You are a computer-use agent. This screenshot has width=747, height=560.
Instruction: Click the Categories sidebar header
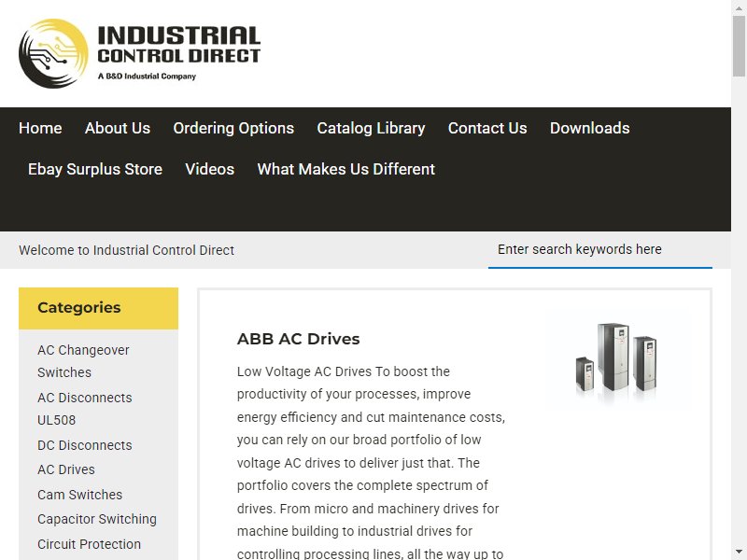pos(99,308)
